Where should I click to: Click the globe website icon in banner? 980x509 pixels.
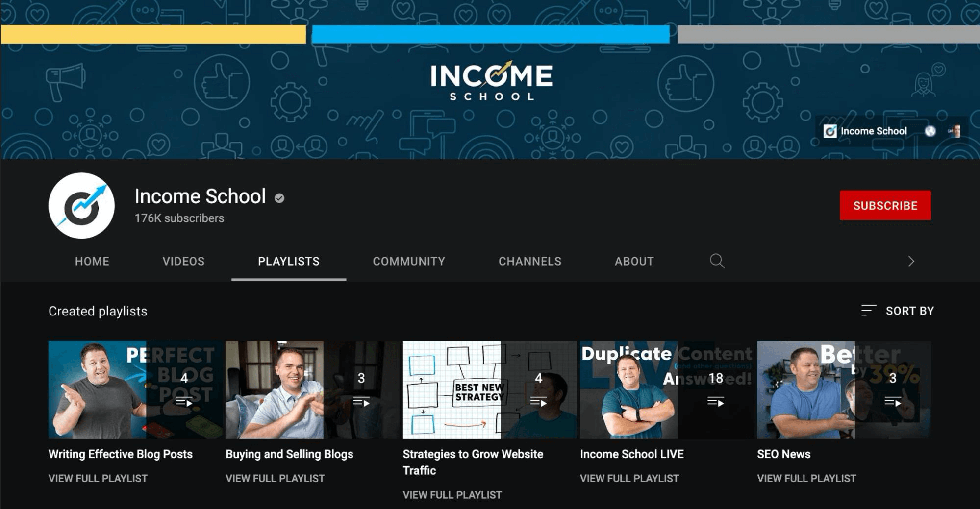tap(930, 131)
